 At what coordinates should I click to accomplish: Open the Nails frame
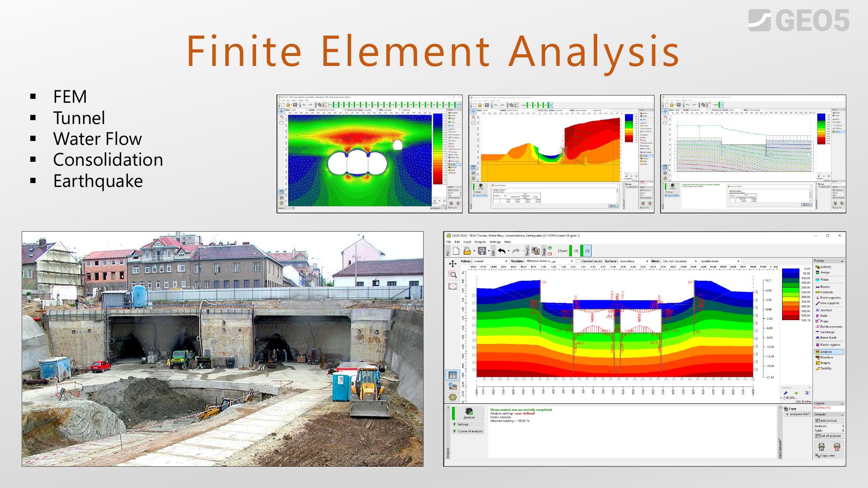coord(829,316)
